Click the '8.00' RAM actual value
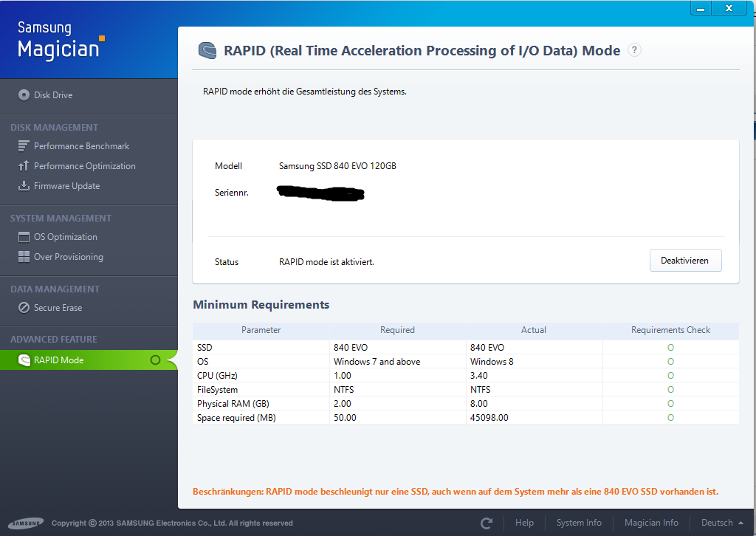The image size is (756, 536). (478, 403)
